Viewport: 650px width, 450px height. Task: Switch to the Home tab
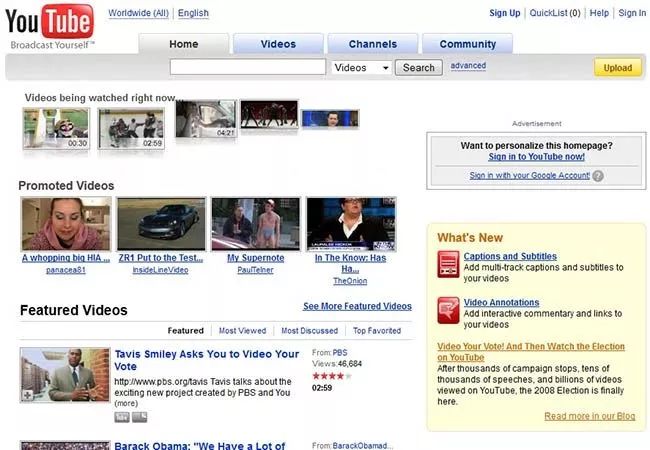[x=183, y=44]
